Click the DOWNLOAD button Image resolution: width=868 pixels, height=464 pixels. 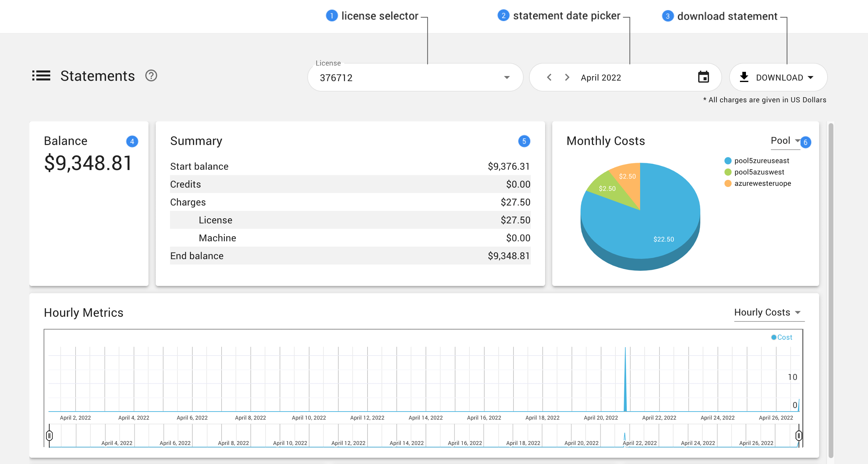(x=778, y=77)
